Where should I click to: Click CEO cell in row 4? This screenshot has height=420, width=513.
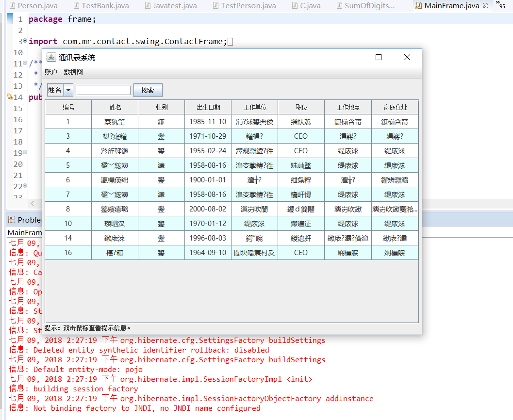click(x=301, y=151)
